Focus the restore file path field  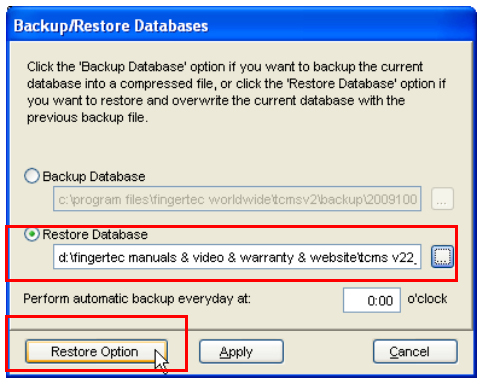click(237, 257)
